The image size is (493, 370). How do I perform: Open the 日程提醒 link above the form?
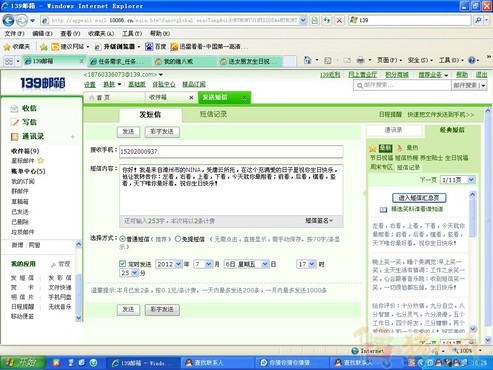point(390,115)
